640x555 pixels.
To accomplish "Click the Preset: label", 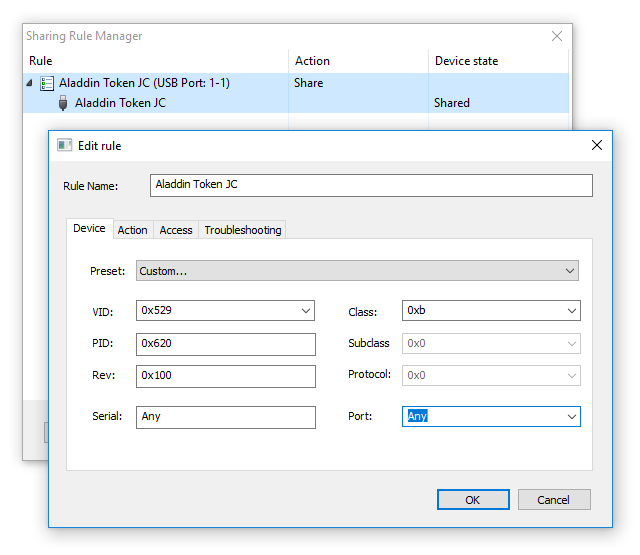I will [107, 271].
